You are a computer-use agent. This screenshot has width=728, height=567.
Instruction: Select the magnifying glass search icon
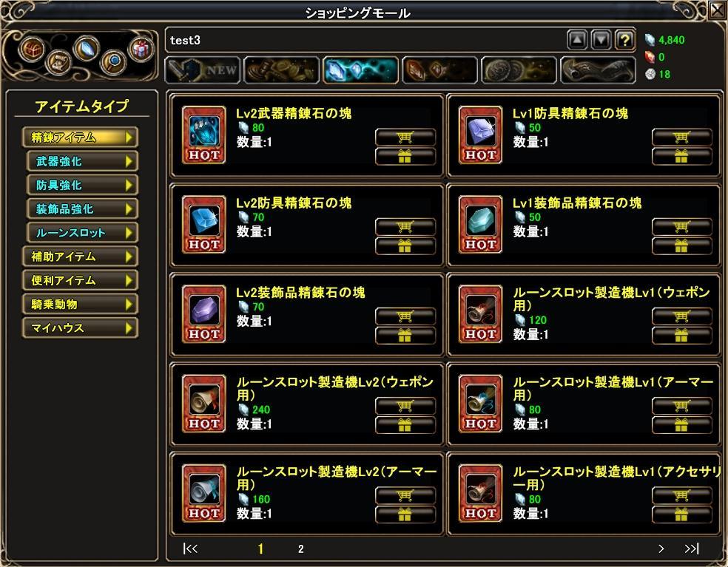tap(112, 61)
